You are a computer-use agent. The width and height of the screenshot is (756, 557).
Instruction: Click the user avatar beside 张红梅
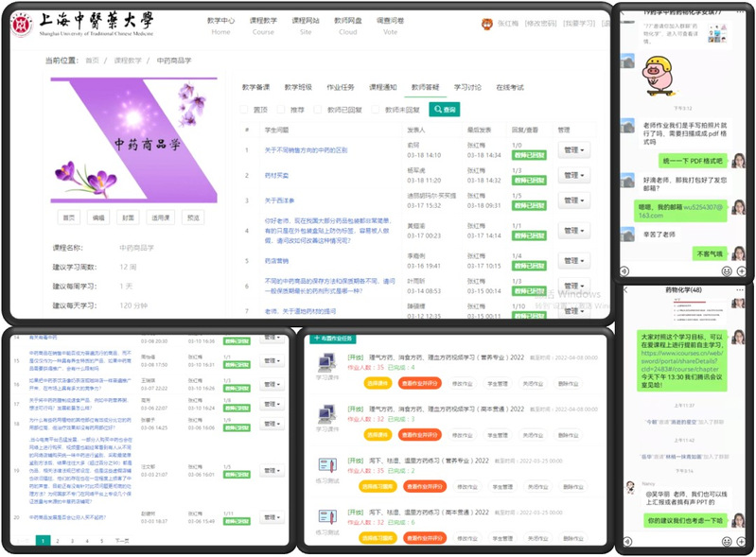tap(487, 25)
